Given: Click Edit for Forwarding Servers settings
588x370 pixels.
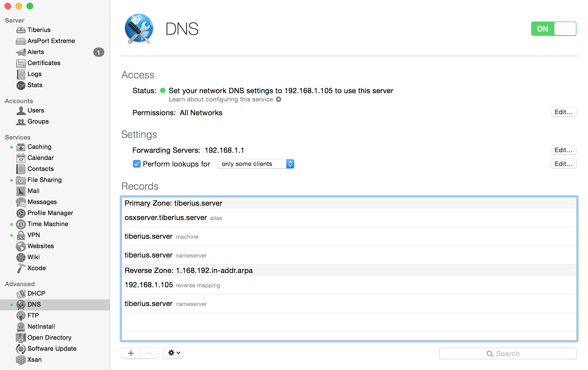Looking at the screenshot, I should coord(564,150).
